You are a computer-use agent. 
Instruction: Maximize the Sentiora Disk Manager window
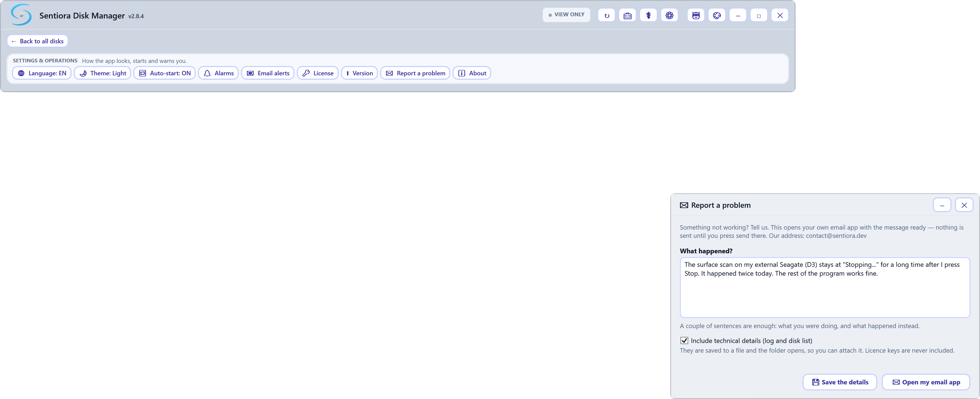coord(759,16)
